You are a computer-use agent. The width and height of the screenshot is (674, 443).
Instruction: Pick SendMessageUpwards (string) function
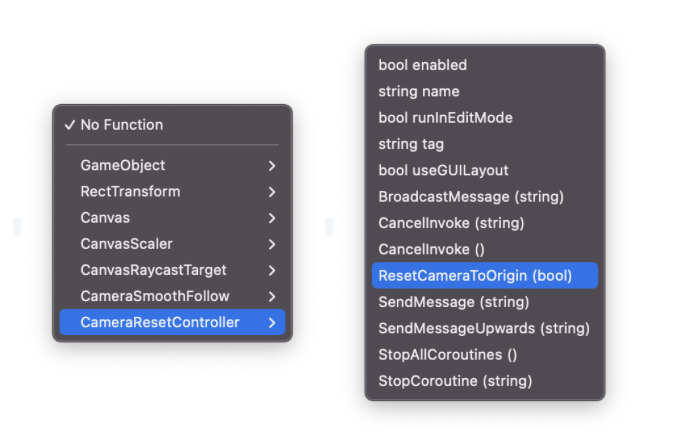click(484, 328)
